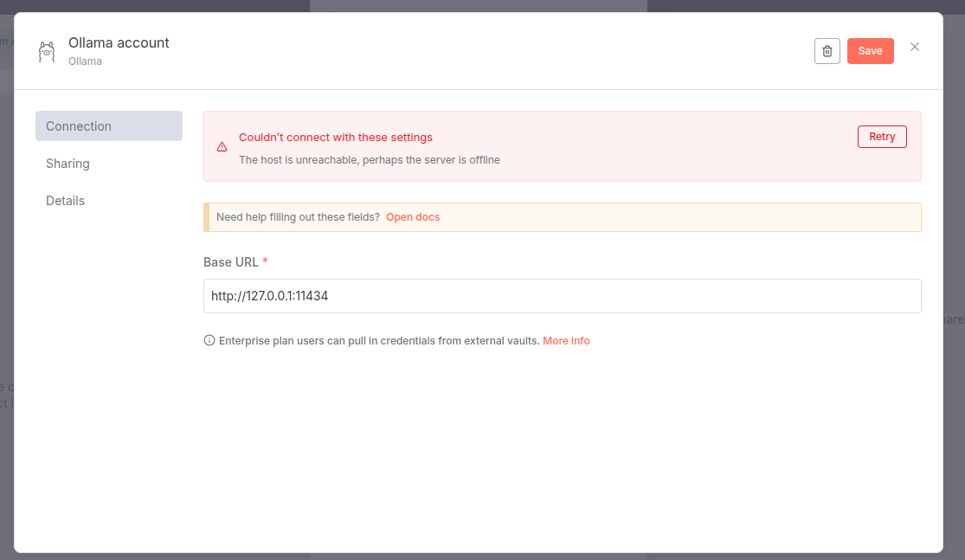Viewport: 965px width, 560px height.
Task: Open docs link for field help
Action: point(413,217)
